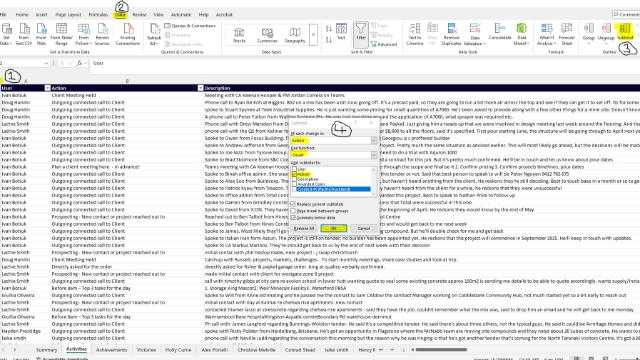
Task: Open What-If Analysis
Action: click(546, 34)
